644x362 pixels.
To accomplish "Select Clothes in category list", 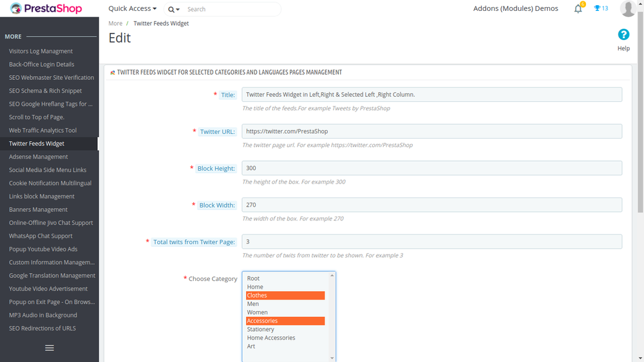I will (285, 296).
